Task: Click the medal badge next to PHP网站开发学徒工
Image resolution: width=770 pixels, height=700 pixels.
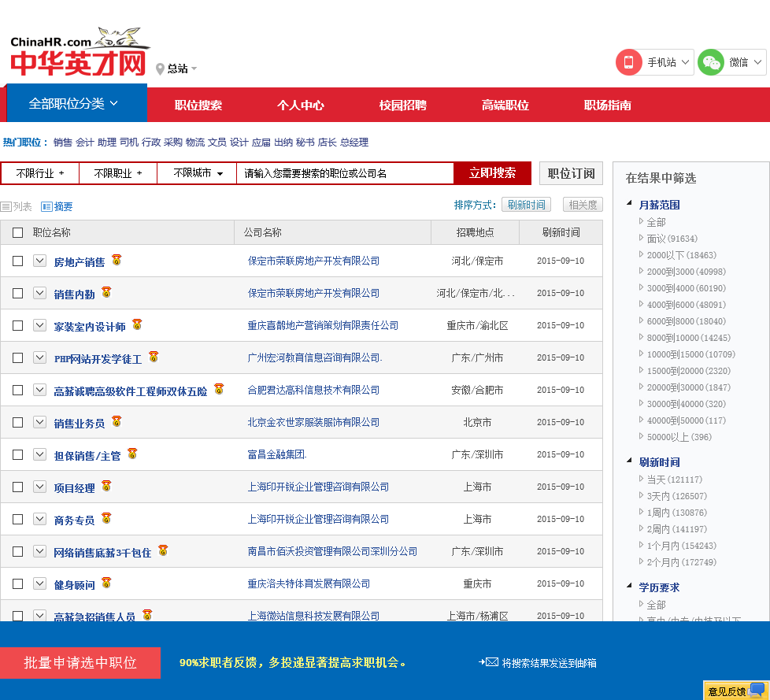Action: click(x=154, y=357)
